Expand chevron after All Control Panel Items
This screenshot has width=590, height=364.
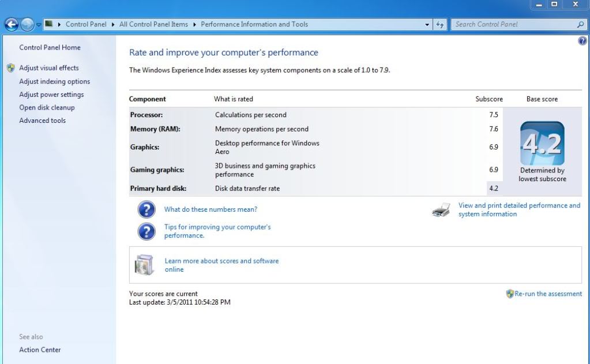click(194, 24)
